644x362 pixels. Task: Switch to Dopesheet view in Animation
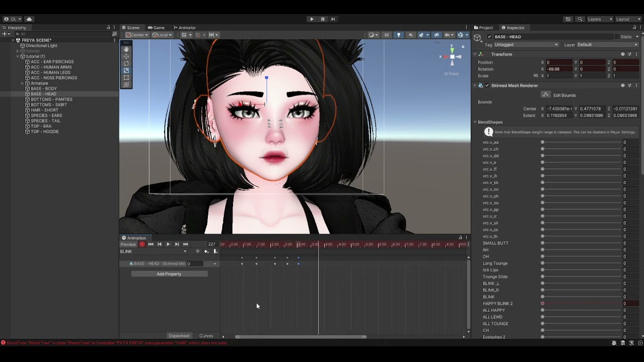[x=179, y=336]
